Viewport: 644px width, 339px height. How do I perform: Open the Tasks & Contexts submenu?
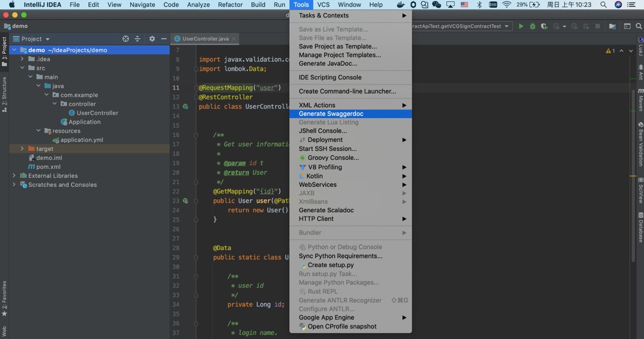[351, 15]
